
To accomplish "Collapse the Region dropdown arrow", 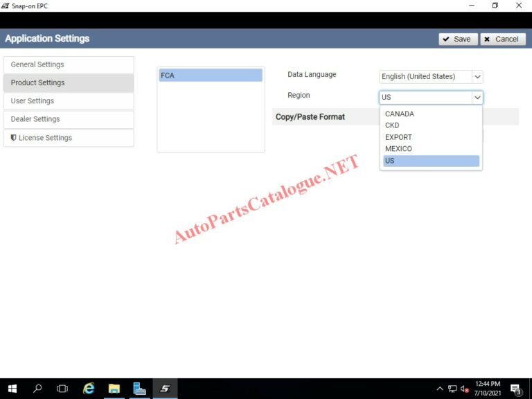I will tap(477, 98).
